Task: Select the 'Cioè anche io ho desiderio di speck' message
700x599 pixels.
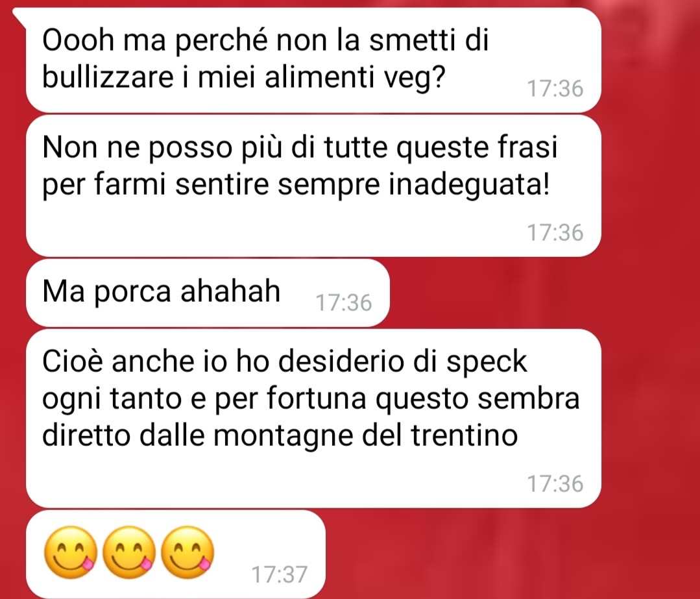Action: tap(313, 419)
